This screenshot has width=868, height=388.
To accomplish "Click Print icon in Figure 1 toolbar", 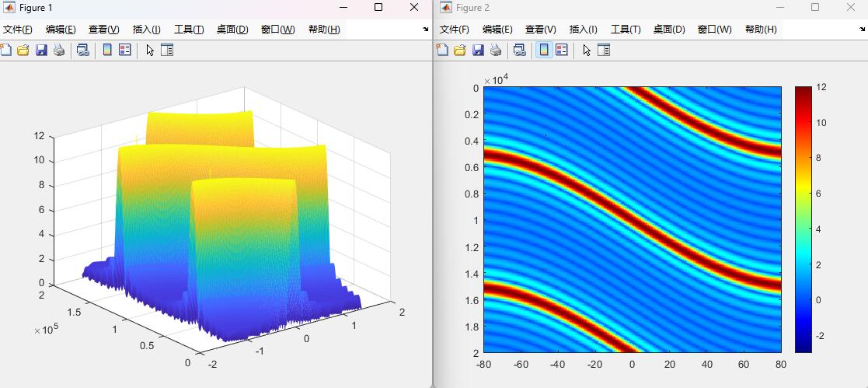I will (x=59, y=51).
